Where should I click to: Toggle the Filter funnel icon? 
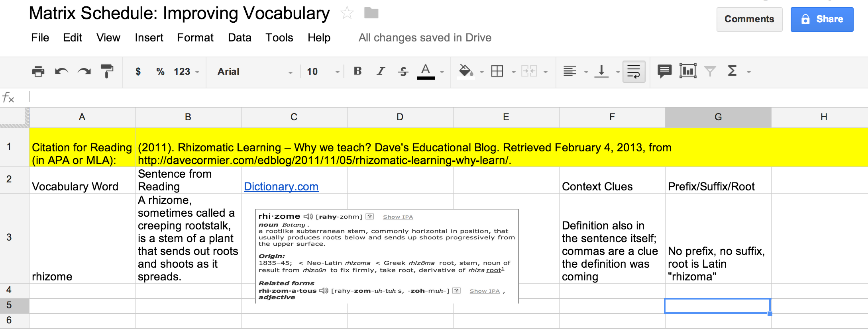[x=710, y=71]
